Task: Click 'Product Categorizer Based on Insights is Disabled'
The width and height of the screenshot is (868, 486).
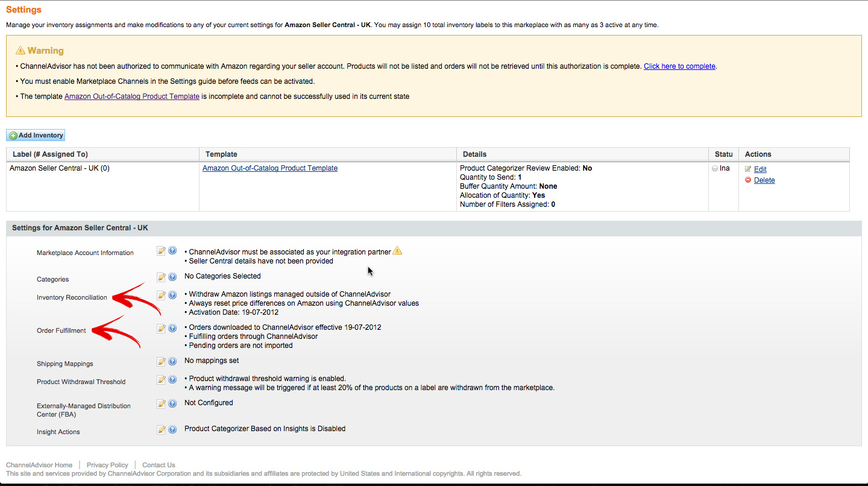Action: pyautogui.click(x=265, y=429)
